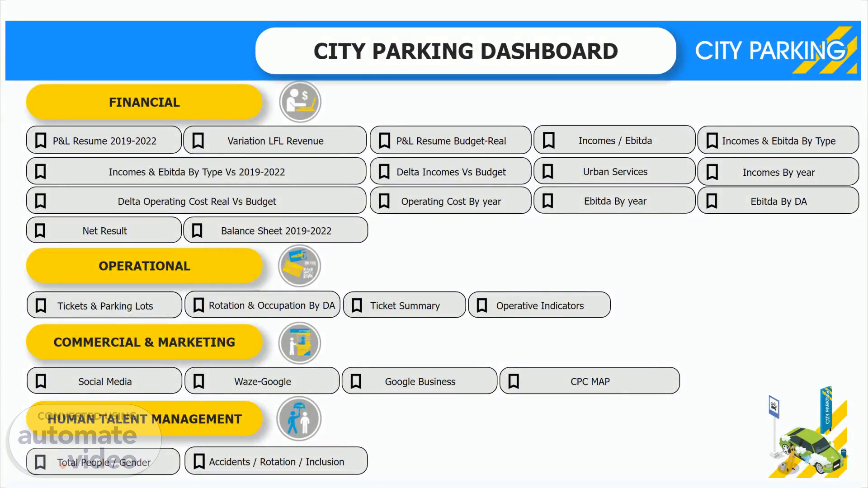The height and width of the screenshot is (488, 868).
Task: Go to Social Media page
Action: pyautogui.click(x=104, y=381)
